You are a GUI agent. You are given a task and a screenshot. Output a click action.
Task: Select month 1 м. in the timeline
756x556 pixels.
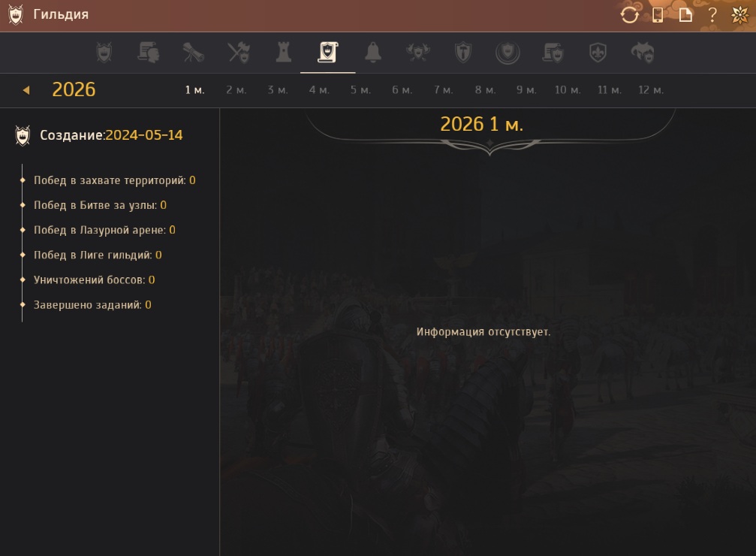(x=194, y=90)
